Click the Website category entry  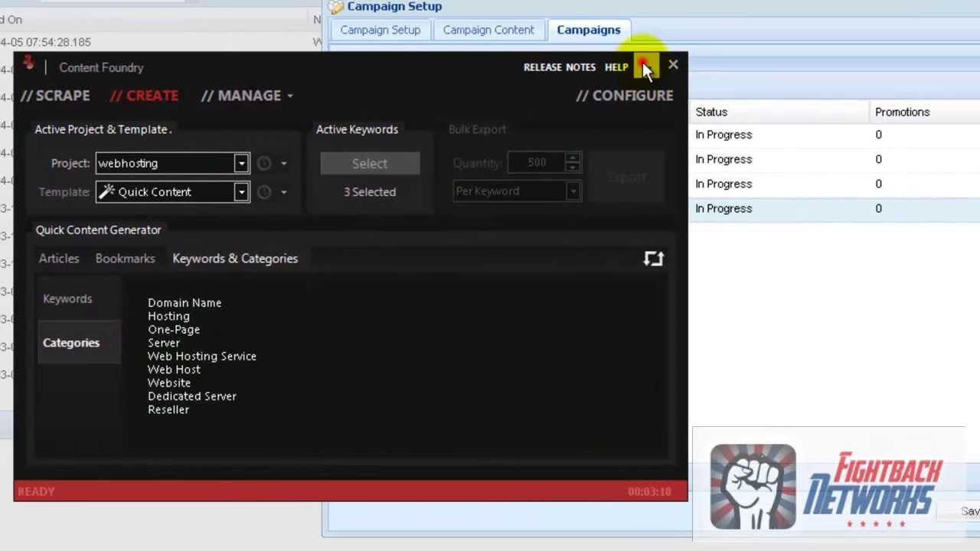click(169, 383)
